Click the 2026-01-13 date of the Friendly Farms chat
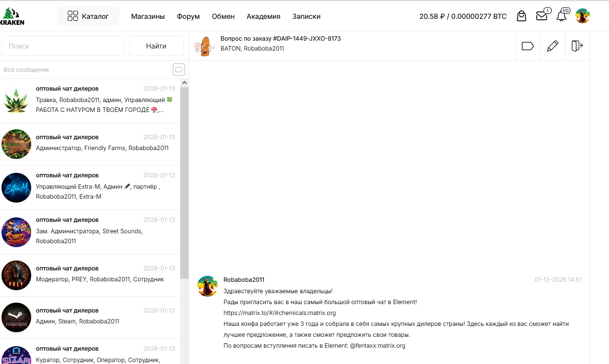 (159, 137)
